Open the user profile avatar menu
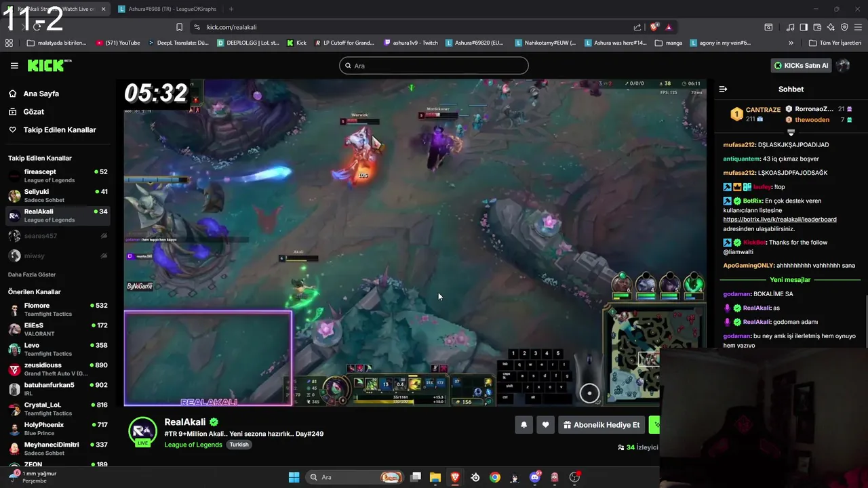868x488 pixels. (x=843, y=66)
